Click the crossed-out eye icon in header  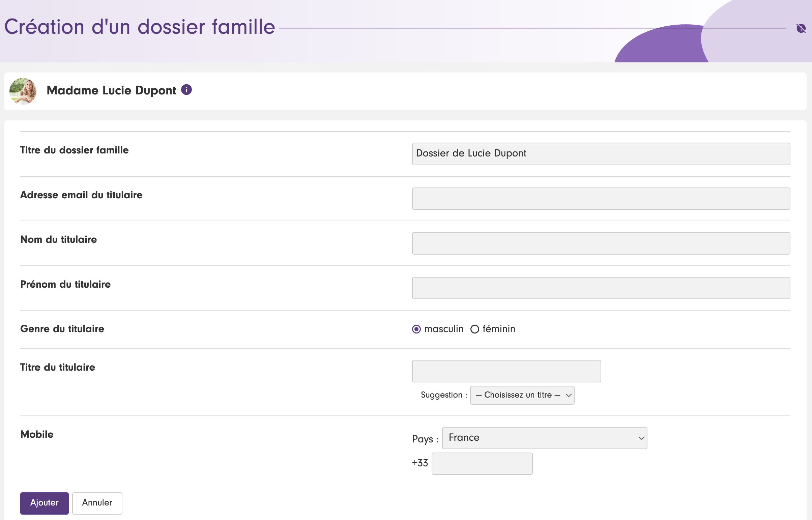point(801,28)
